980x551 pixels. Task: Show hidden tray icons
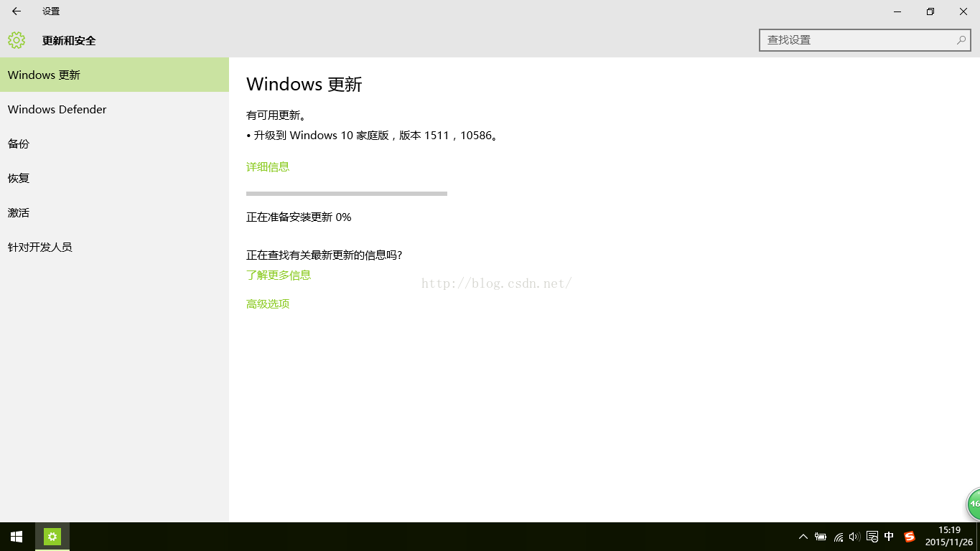click(x=803, y=537)
